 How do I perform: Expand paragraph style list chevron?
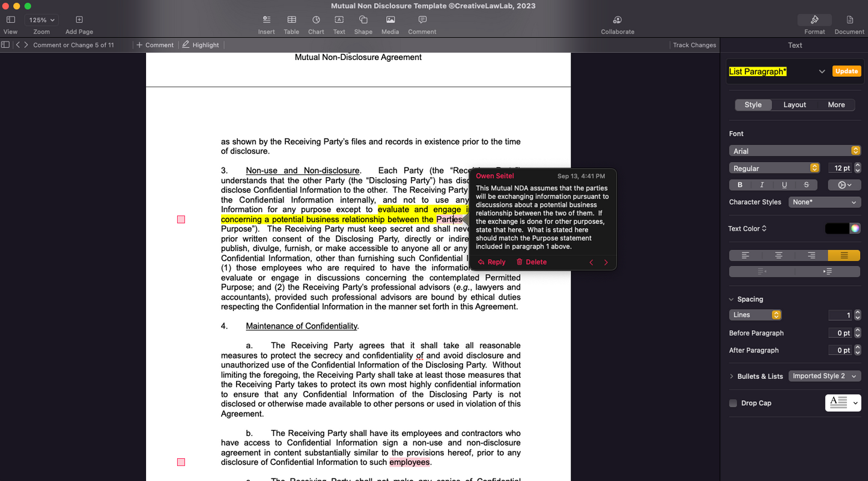click(x=822, y=71)
